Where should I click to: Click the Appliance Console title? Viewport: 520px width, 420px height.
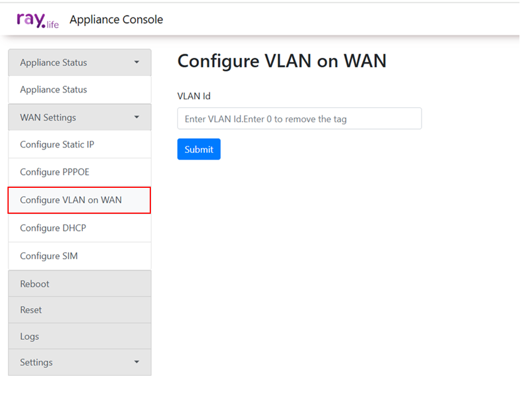point(116,20)
